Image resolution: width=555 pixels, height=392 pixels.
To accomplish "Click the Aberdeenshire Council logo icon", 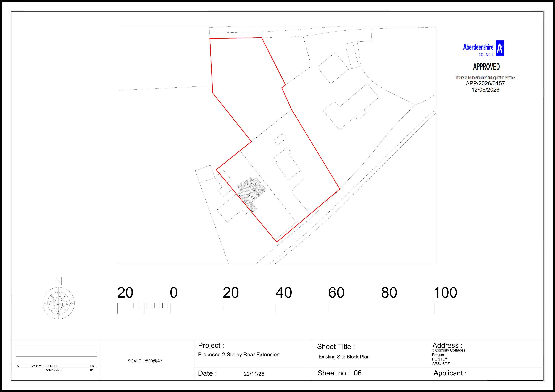I will pyautogui.click(x=500, y=48).
